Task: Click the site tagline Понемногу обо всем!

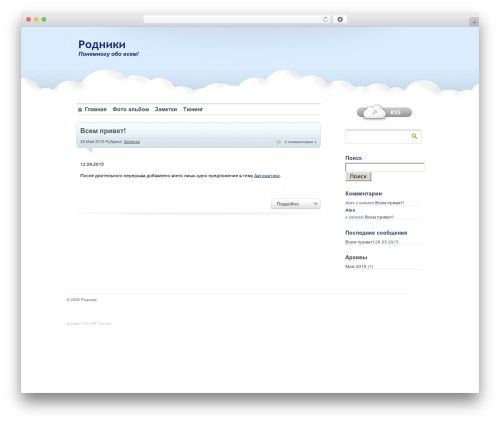Action: point(108,54)
